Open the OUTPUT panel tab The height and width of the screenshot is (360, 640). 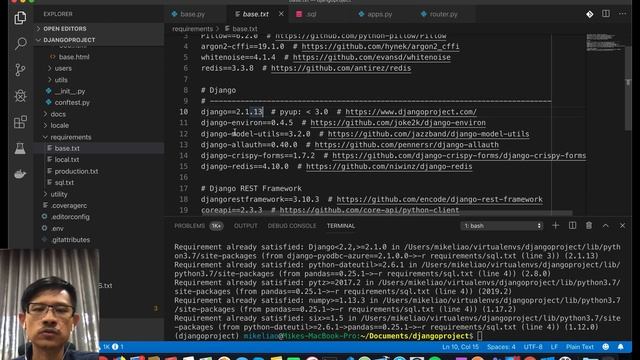tap(246, 226)
